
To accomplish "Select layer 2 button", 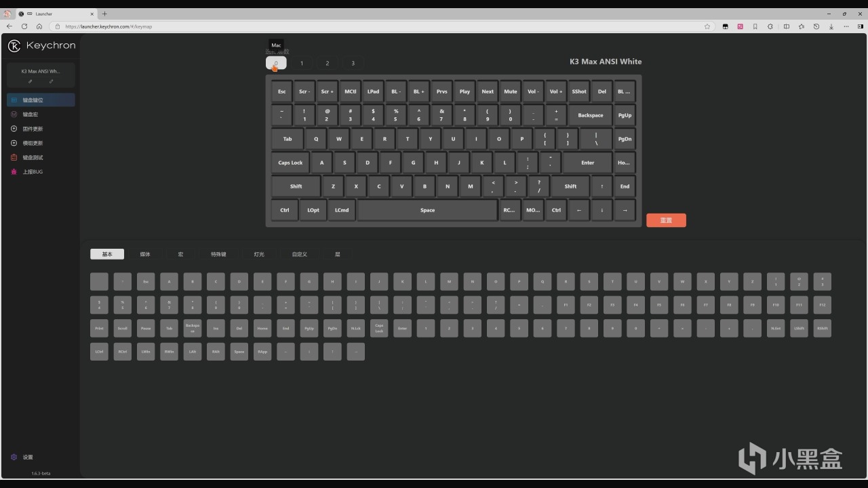I will point(327,63).
